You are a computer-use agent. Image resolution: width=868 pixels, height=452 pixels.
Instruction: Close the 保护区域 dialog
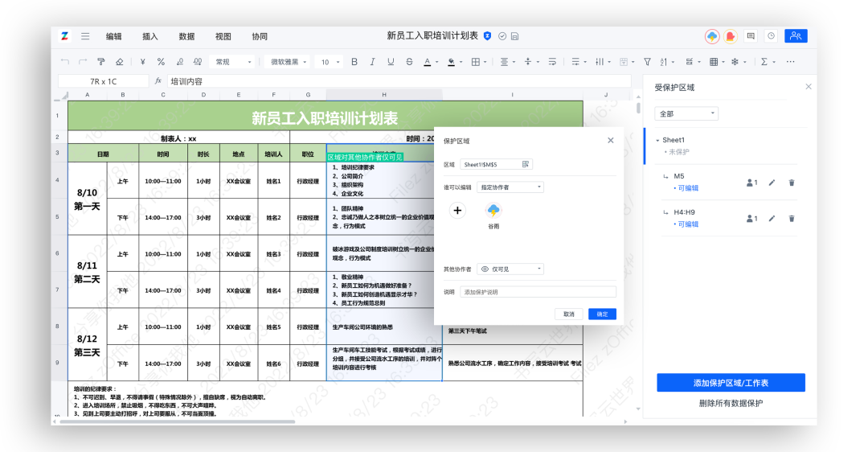(x=611, y=141)
